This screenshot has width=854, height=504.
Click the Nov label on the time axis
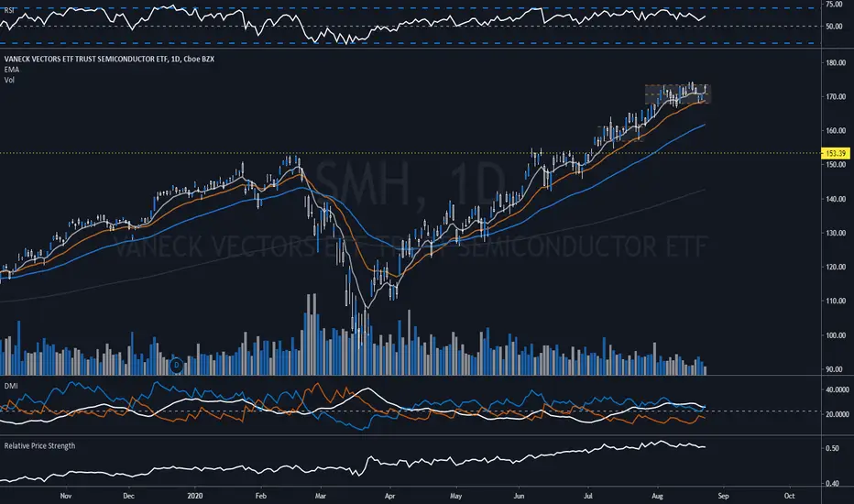coord(65,496)
